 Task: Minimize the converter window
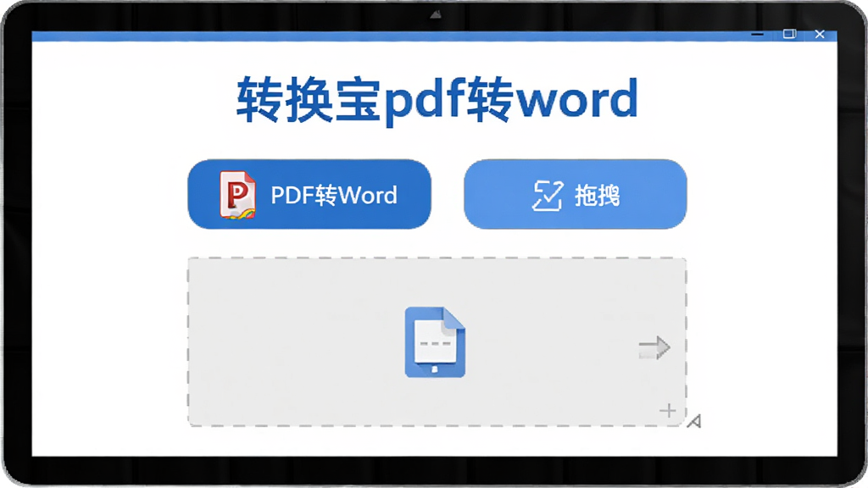pyautogui.click(x=757, y=34)
